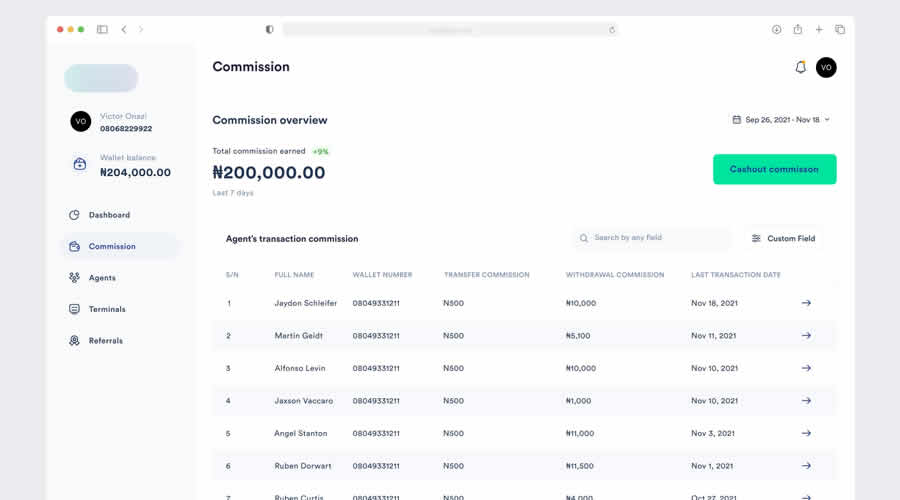Click the notification bell icon
Screen dimensions: 900x500
(800, 67)
